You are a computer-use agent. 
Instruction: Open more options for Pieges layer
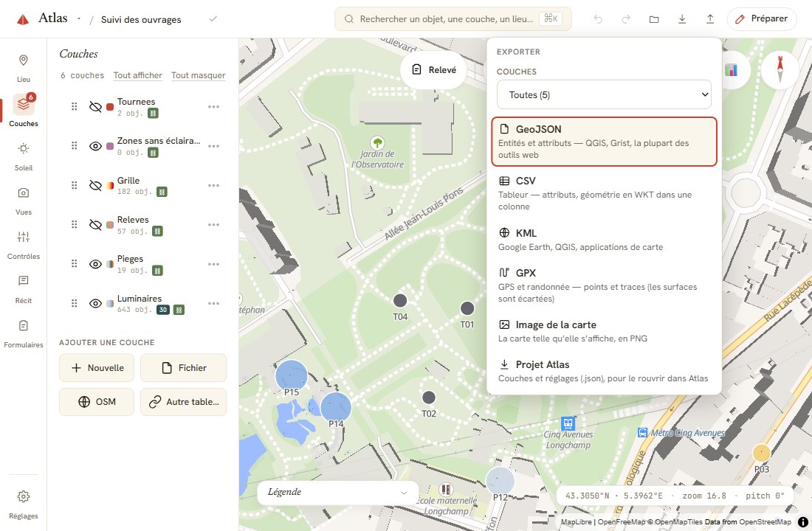[213, 264]
